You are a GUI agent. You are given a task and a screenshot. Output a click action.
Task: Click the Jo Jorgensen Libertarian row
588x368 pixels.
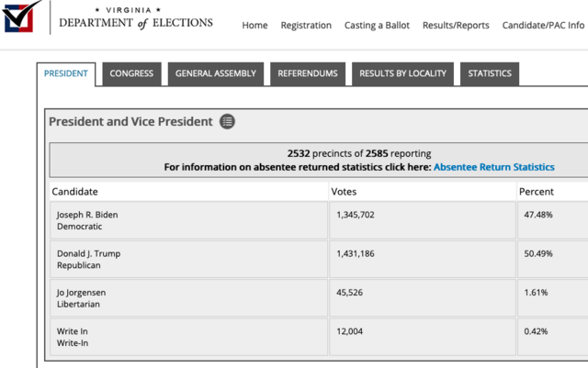pos(319,298)
